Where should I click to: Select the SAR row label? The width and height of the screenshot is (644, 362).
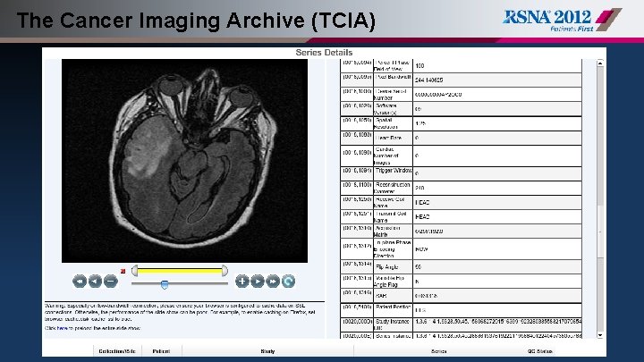pos(381,296)
